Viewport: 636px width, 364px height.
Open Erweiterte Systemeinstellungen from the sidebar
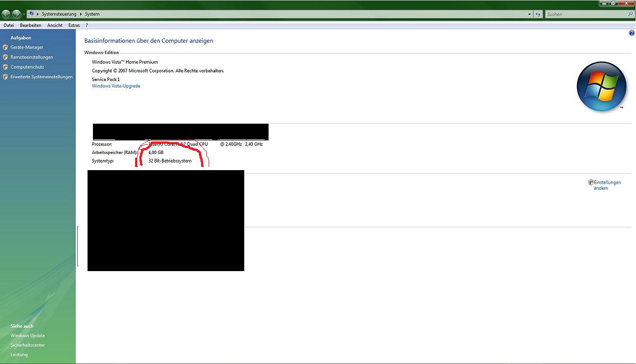pos(41,77)
